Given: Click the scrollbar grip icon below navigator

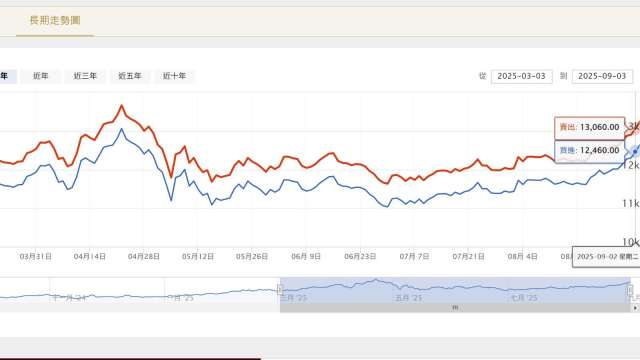Looking at the screenshot, I should coord(455,308).
